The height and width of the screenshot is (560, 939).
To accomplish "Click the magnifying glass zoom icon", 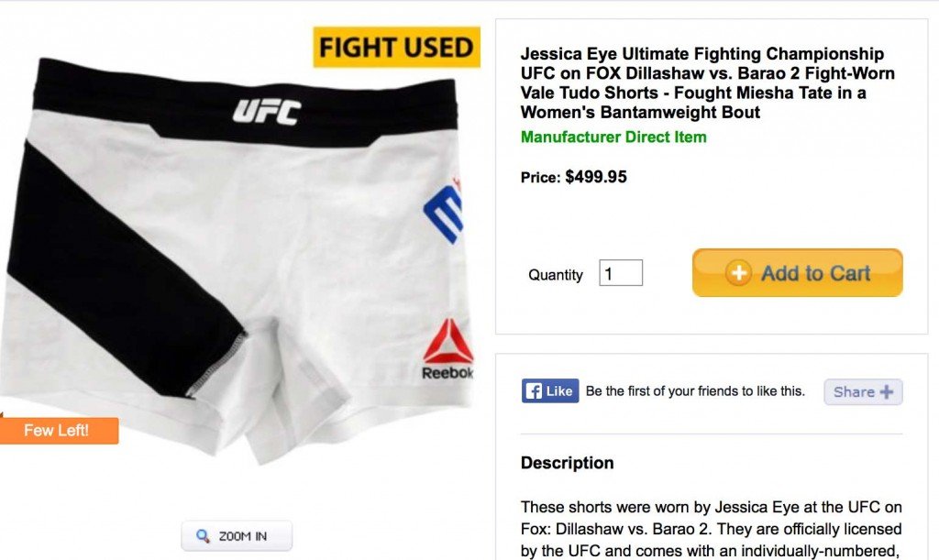I will coord(203,536).
